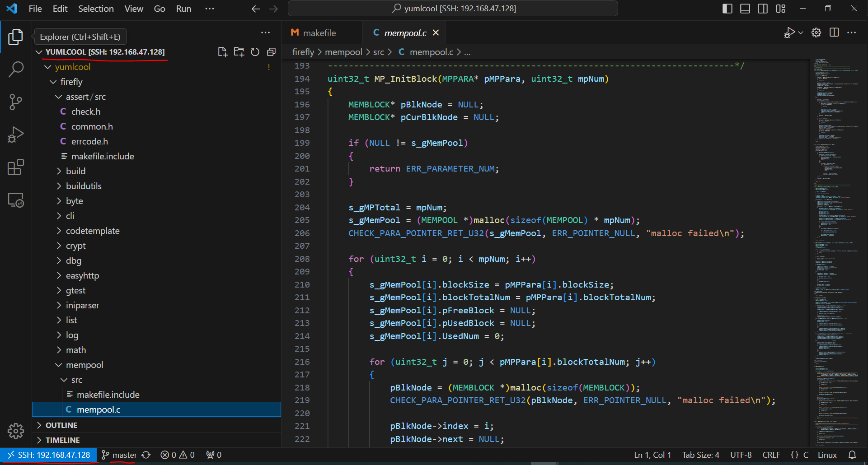Switch to the makefile tab

click(319, 33)
